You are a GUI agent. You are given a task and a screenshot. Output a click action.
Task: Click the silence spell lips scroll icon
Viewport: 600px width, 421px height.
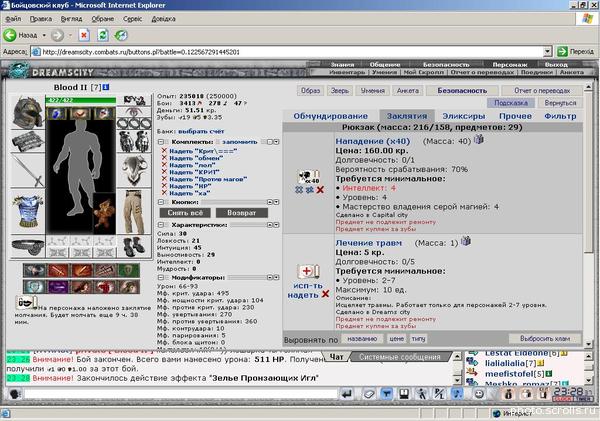coord(26,302)
